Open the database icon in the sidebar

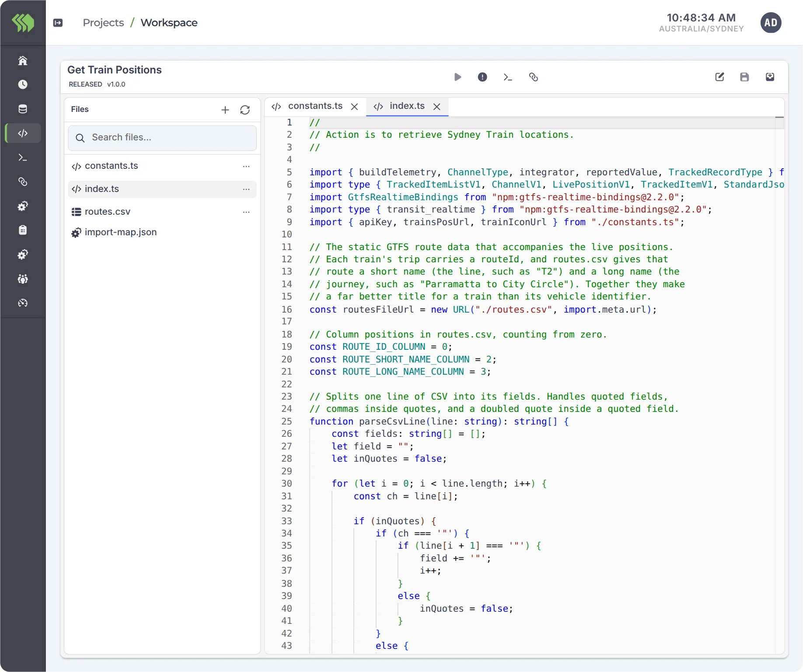point(23,109)
